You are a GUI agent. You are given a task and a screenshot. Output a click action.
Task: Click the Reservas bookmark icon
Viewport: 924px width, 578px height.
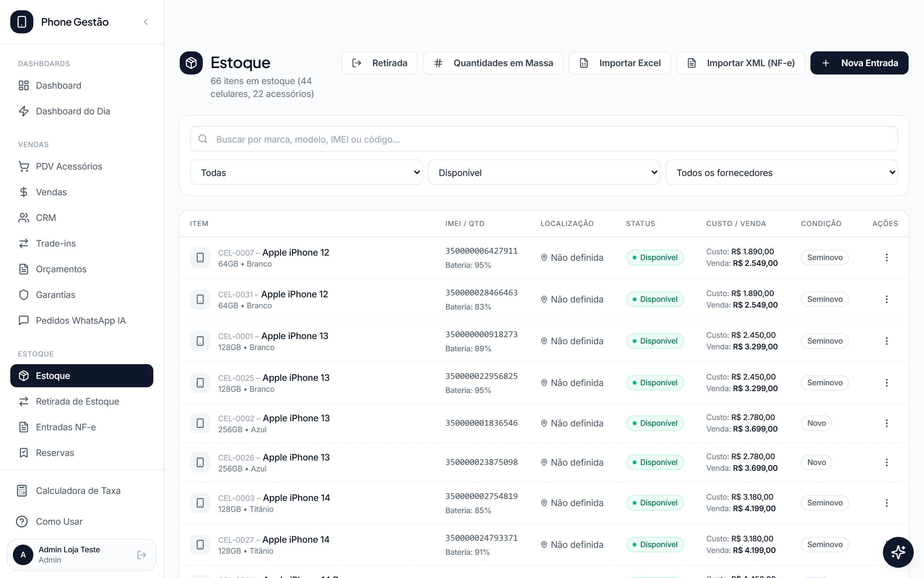pos(24,453)
